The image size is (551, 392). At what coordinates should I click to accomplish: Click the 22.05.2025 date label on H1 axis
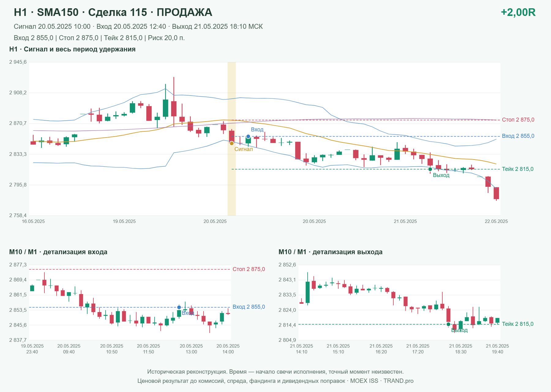click(496, 221)
